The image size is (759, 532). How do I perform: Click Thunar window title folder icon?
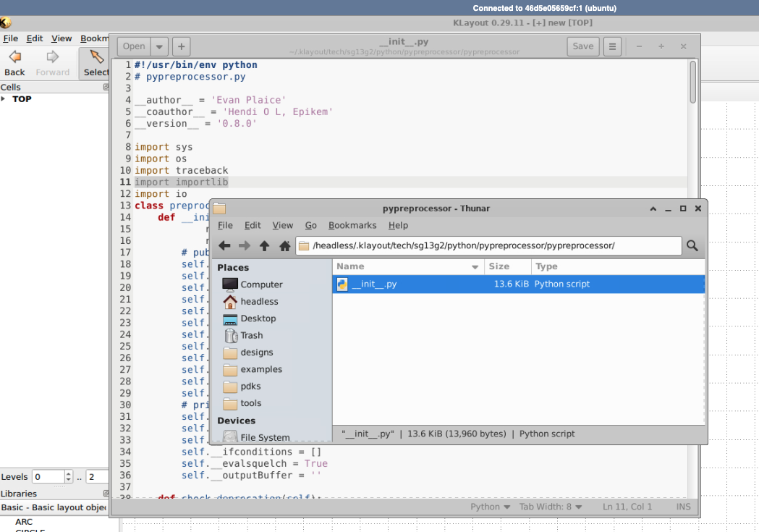coord(219,208)
